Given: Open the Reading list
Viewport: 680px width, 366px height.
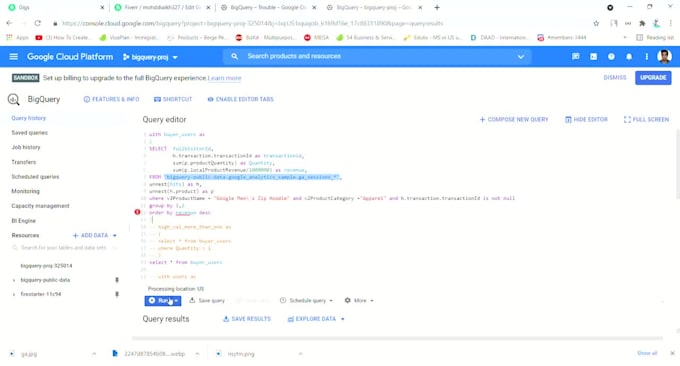Looking at the screenshot, I should (655, 38).
